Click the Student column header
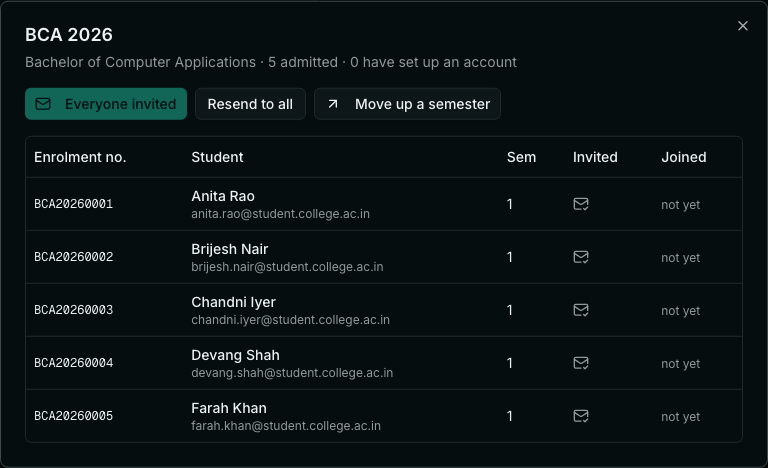The height and width of the screenshot is (468, 768). coord(217,157)
